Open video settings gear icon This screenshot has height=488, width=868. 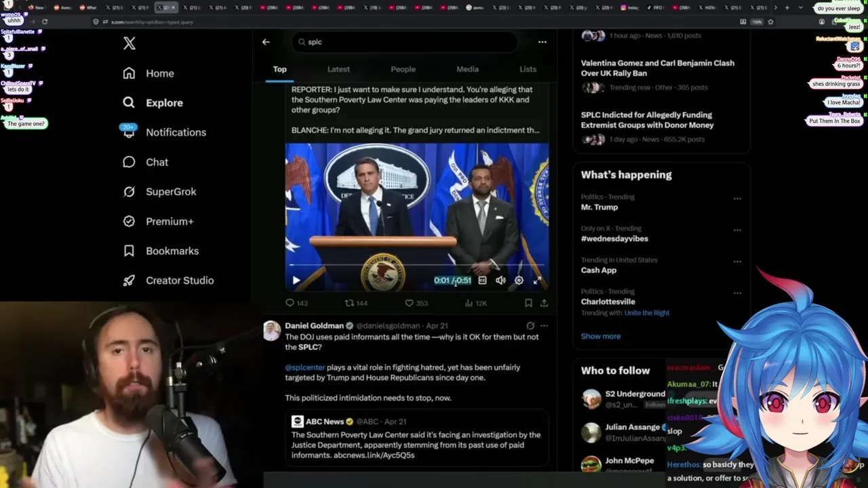[x=519, y=280]
